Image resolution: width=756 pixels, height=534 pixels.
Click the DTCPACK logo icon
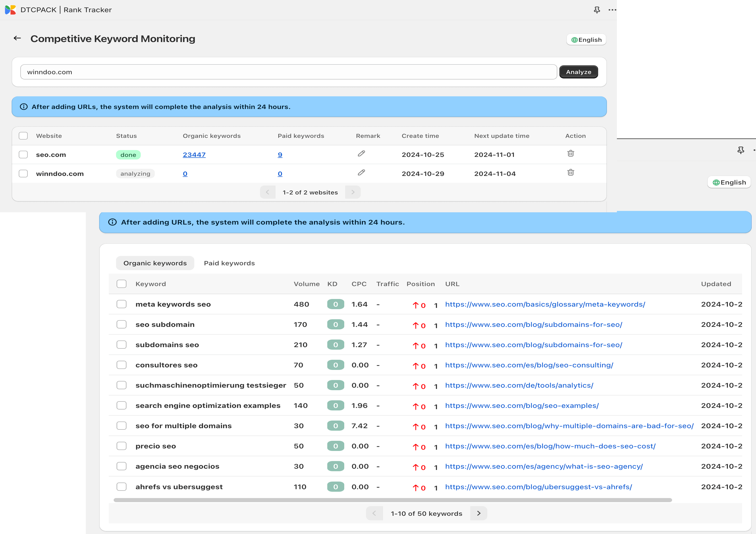(x=10, y=10)
